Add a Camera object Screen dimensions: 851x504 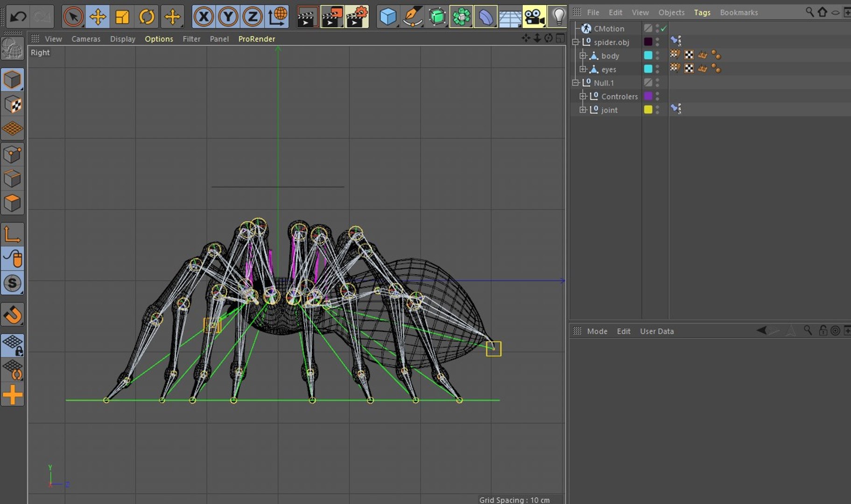click(534, 17)
